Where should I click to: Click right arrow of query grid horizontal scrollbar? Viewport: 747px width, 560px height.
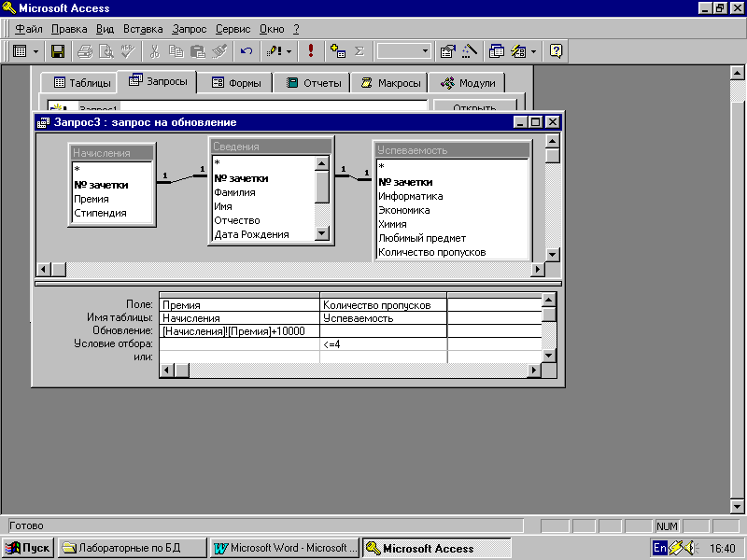click(x=533, y=370)
